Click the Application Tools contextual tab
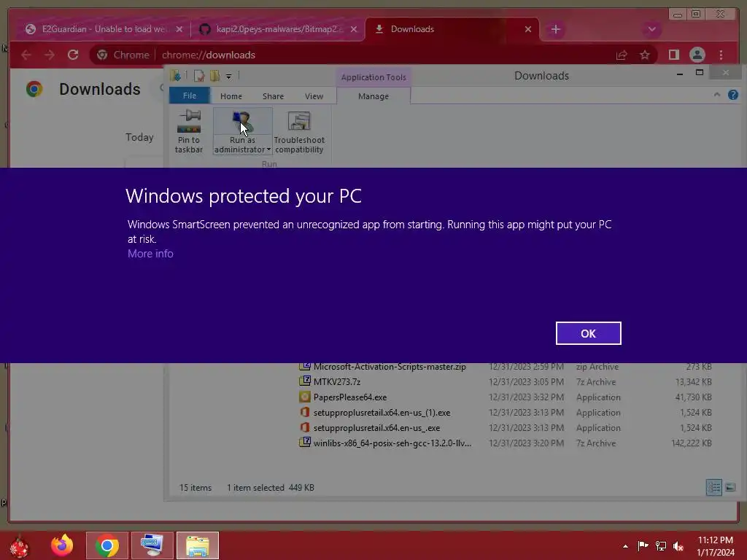 [373, 77]
